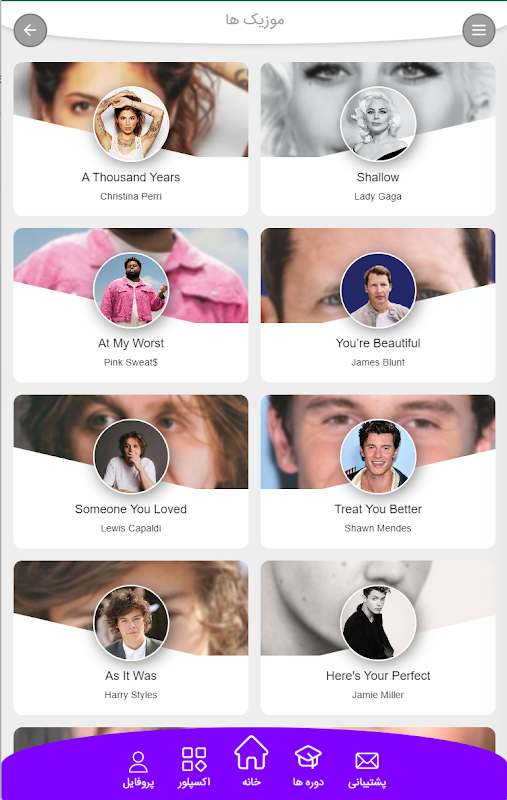Click Lewis Capaldi artist name
Image resolution: width=507 pixels, height=800 pixels.
point(131,528)
